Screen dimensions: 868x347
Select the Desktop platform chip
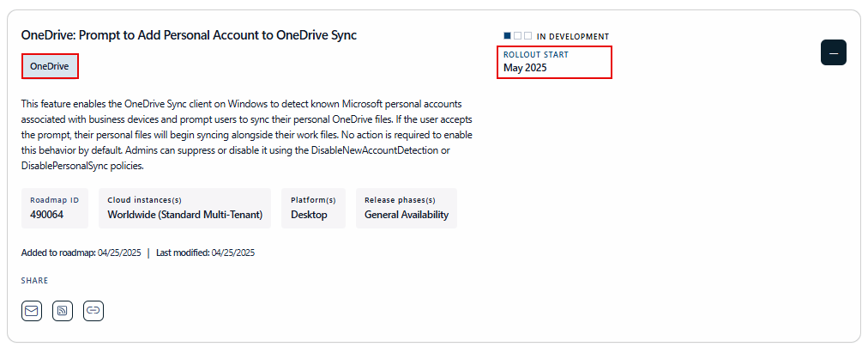point(313,208)
